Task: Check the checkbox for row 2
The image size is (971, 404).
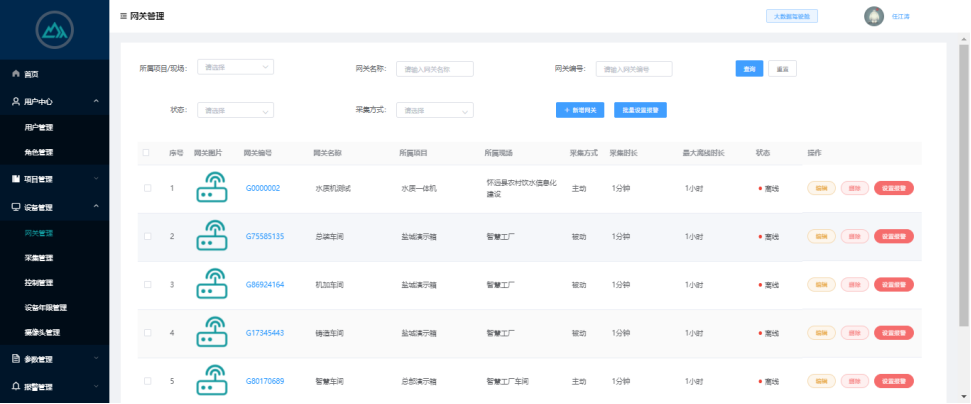Action: (147, 237)
